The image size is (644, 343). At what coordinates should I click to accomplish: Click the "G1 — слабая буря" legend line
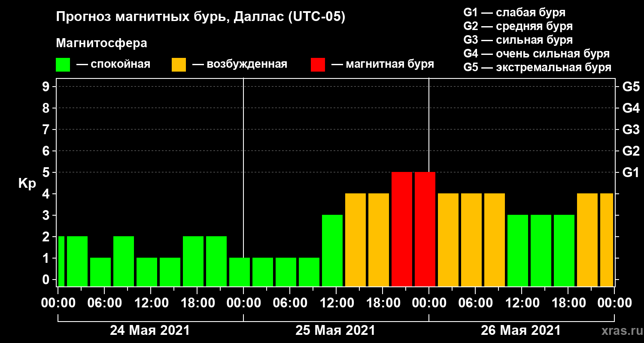514,12
